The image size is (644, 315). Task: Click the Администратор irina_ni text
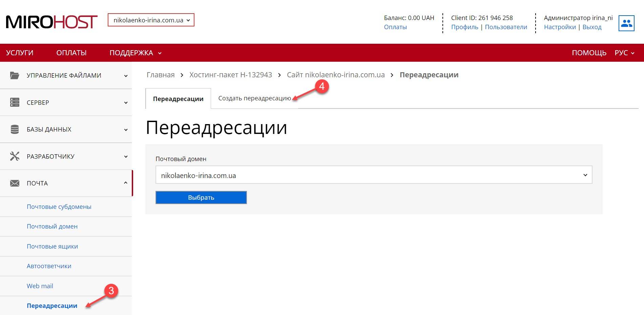578,18
